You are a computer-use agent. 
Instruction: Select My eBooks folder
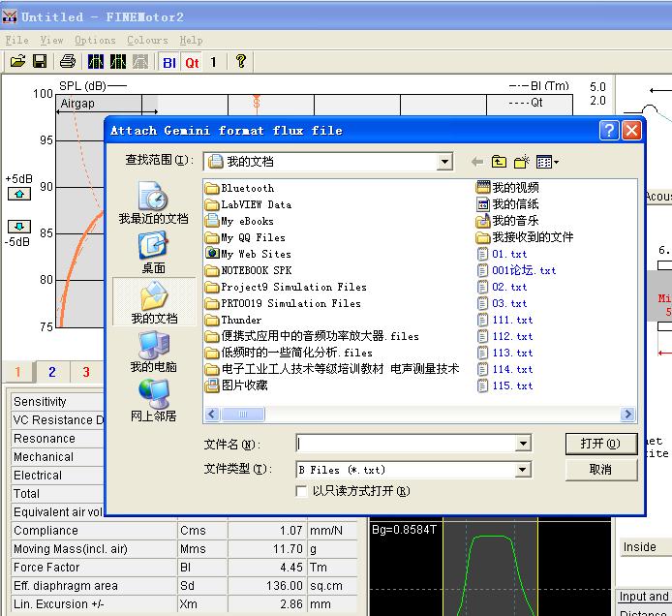pos(239,221)
